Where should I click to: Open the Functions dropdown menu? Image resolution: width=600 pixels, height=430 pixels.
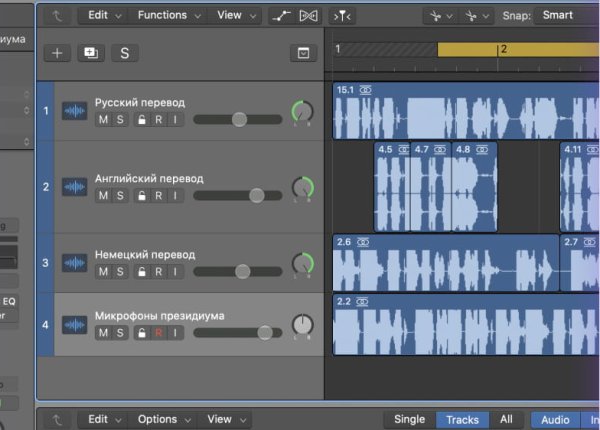tap(169, 16)
